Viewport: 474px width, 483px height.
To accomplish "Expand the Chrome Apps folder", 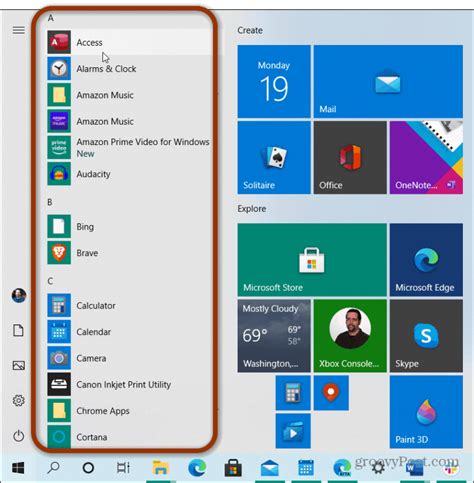I will click(129, 411).
